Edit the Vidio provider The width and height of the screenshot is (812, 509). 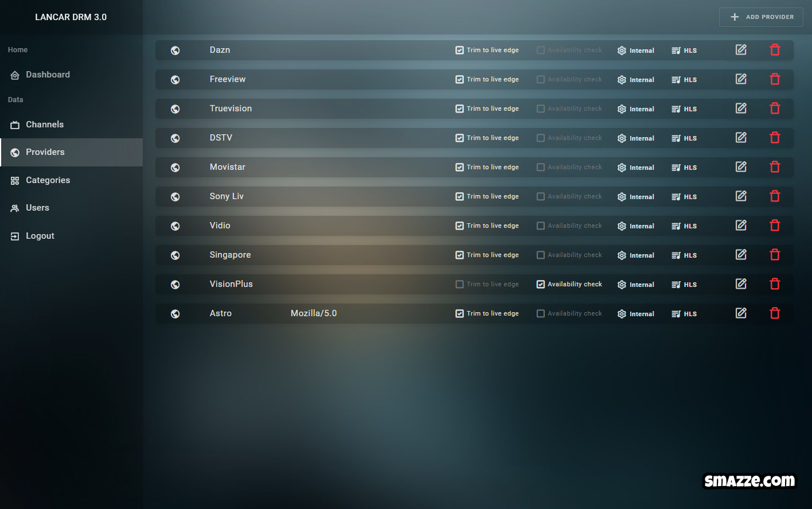pyautogui.click(x=741, y=226)
